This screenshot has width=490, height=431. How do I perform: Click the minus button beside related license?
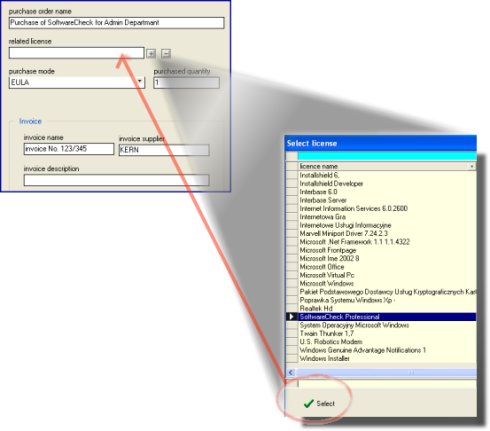point(166,53)
